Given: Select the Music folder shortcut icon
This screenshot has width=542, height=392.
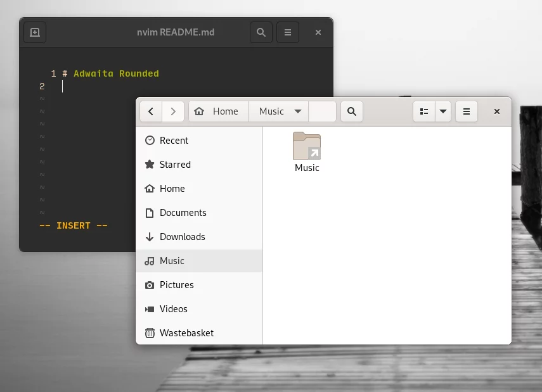Looking at the screenshot, I should pyautogui.click(x=307, y=147).
